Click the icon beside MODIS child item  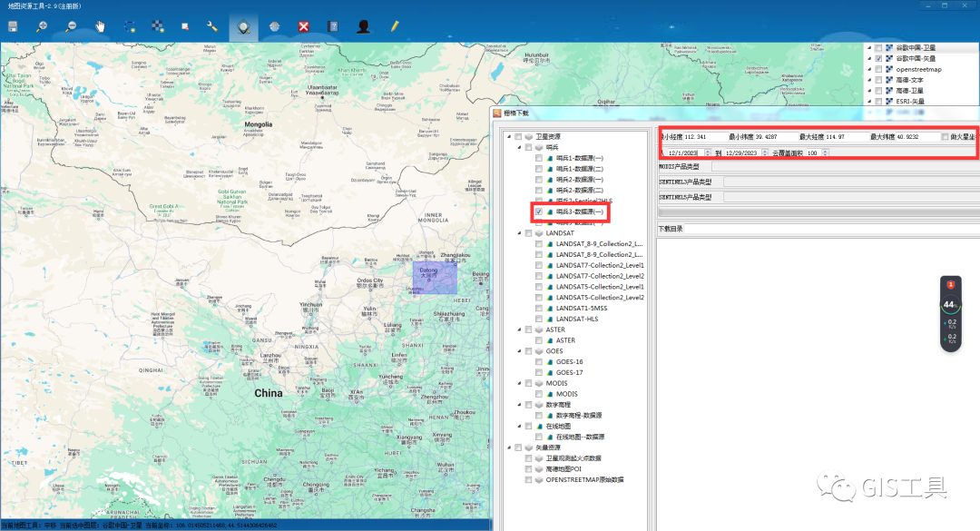tap(550, 394)
